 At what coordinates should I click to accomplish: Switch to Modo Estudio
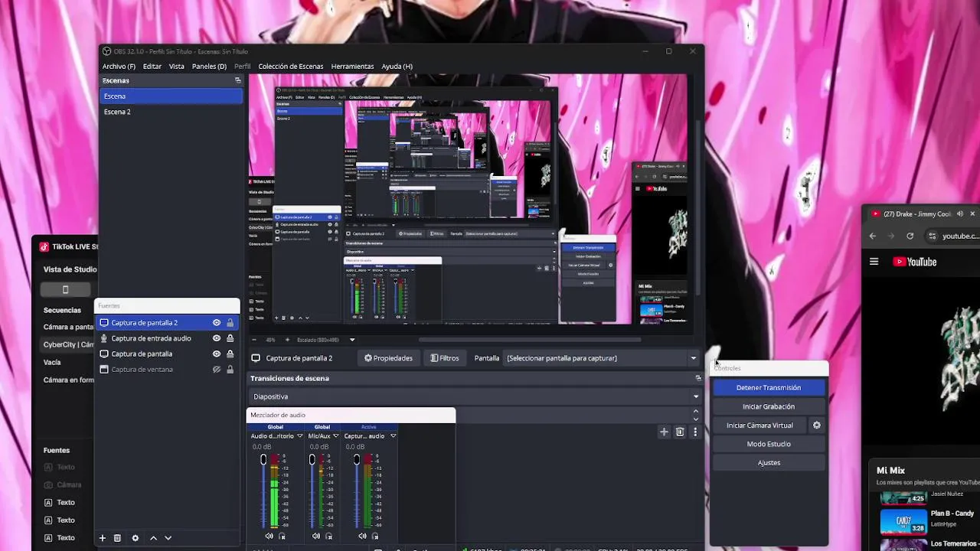coord(769,444)
